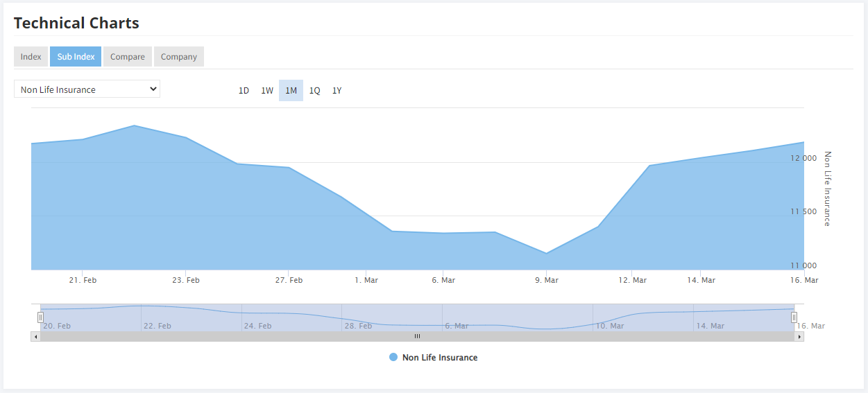Open the Company tab

tap(179, 57)
